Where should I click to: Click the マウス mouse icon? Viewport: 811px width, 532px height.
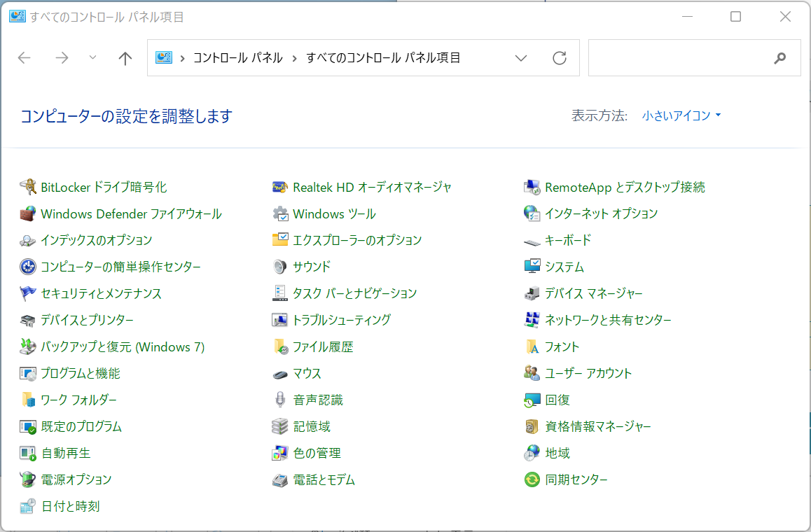click(x=280, y=373)
